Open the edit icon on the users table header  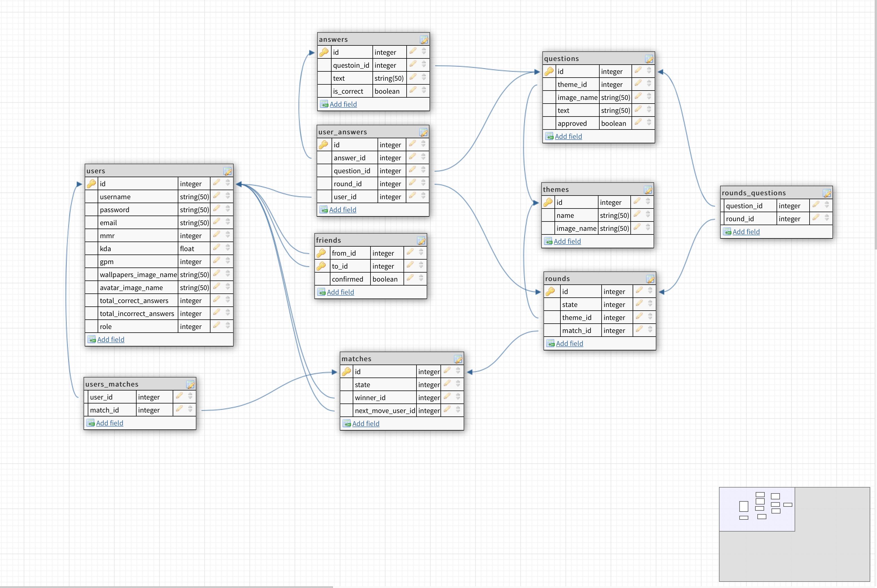[228, 171]
